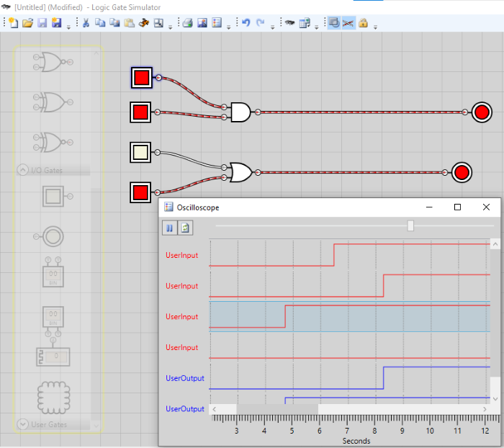
Task: Delete the selected gate
Action: [x=144, y=23]
